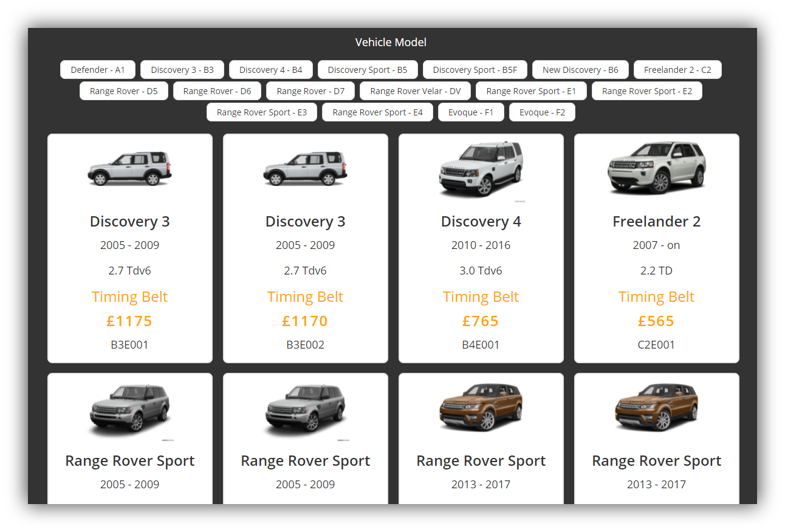Pick Range Rover Sport - E4 filter
785x532 pixels.
(377, 112)
